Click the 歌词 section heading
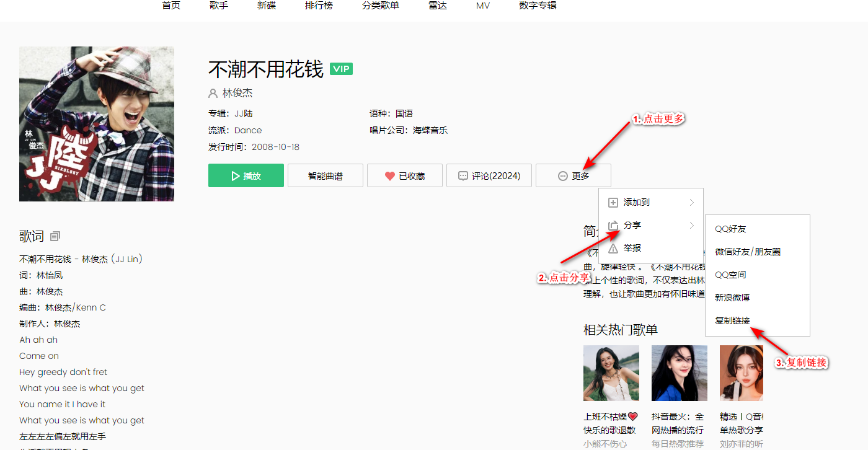868x450 pixels. pos(32,236)
